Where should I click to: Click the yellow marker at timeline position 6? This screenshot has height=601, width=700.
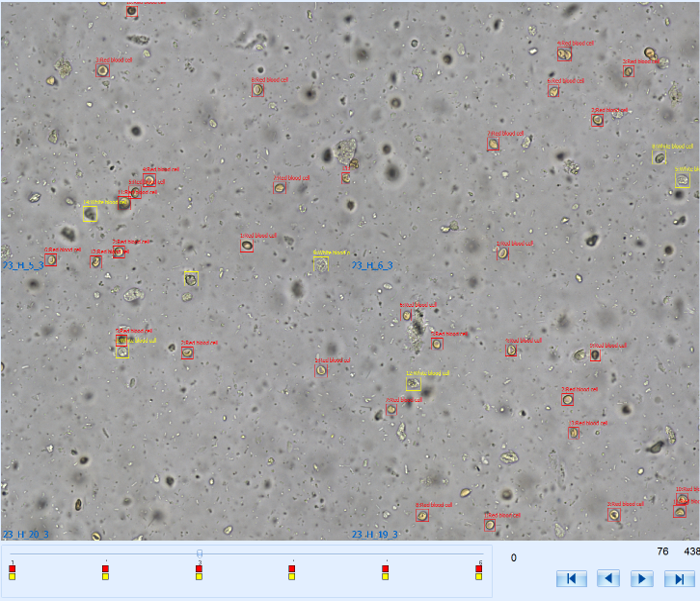tap(479, 576)
